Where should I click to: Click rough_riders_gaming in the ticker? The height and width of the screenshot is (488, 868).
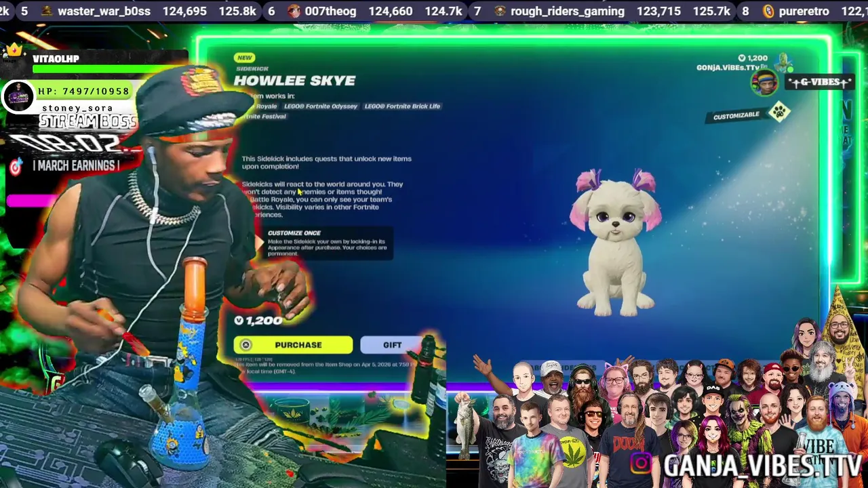(x=568, y=12)
